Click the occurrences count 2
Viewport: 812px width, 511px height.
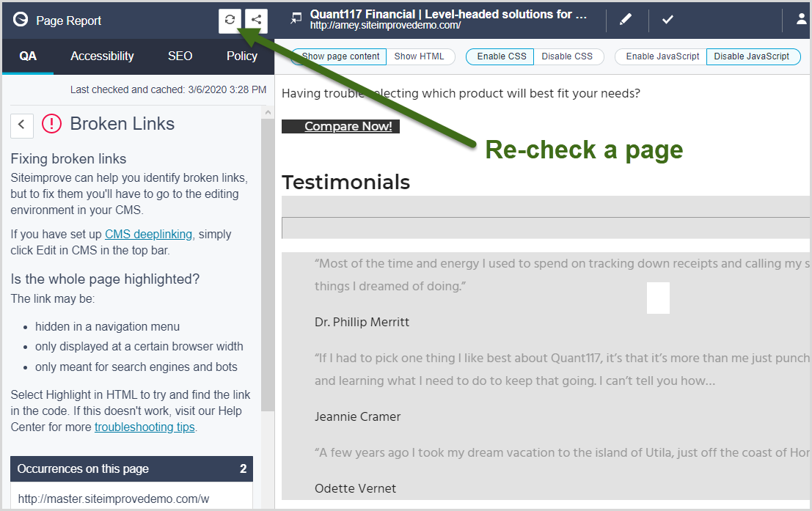coord(243,468)
